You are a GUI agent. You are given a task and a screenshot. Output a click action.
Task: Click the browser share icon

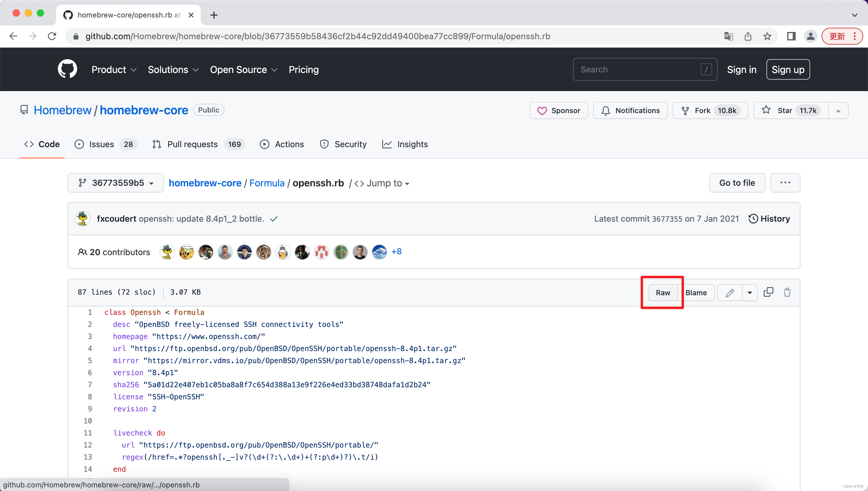748,36
